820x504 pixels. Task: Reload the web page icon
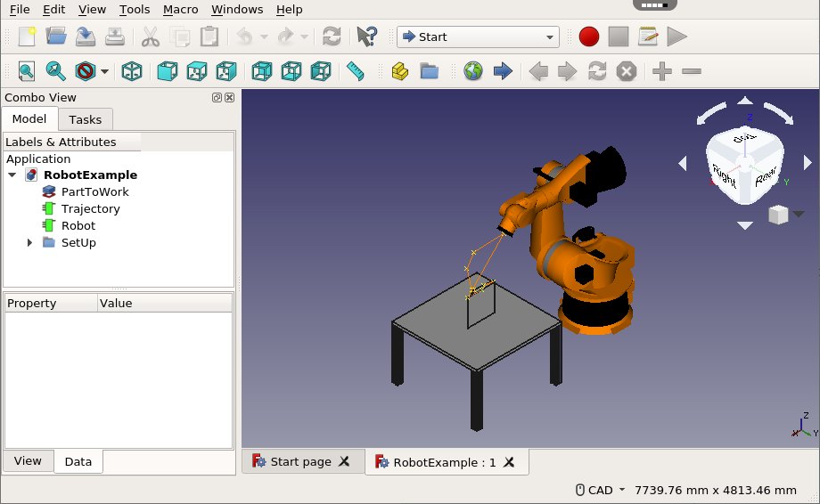coord(597,71)
